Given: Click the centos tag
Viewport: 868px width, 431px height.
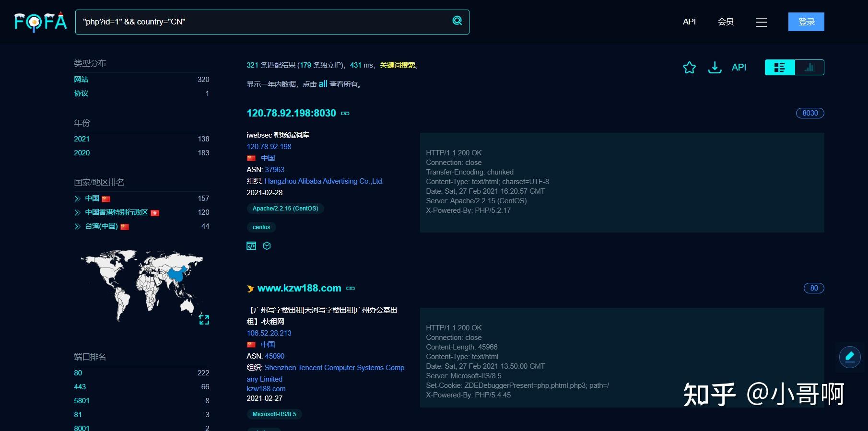Looking at the screenshot, I should coord(261,227).
